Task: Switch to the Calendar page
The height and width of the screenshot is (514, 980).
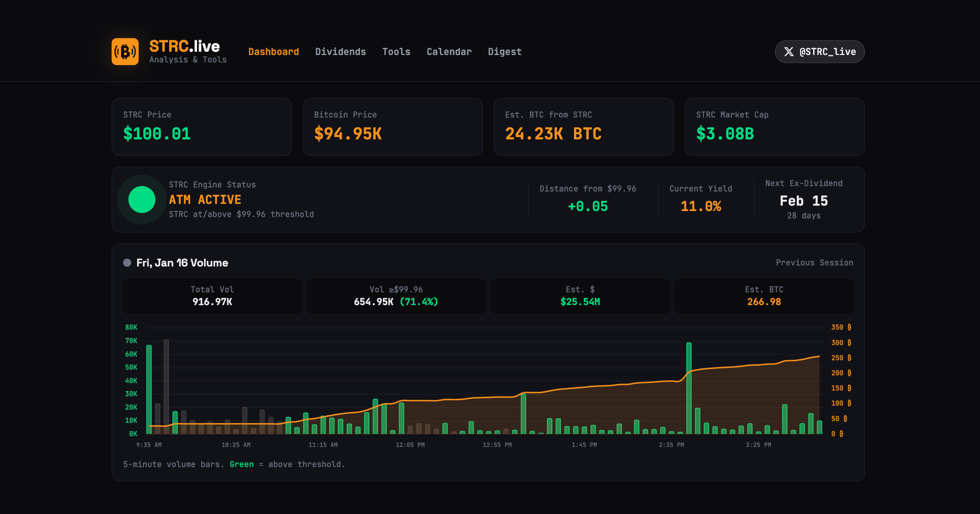Action: (449, 52)
